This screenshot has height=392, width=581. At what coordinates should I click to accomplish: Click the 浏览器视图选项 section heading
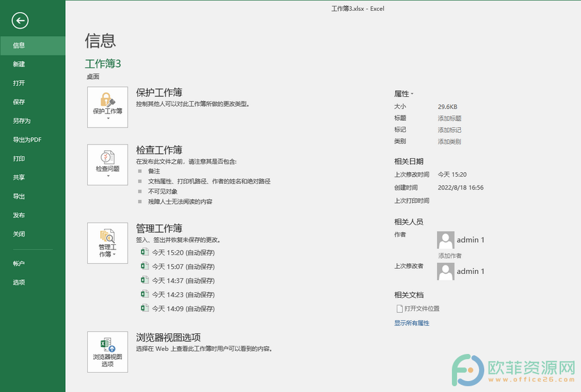(168, 337)
